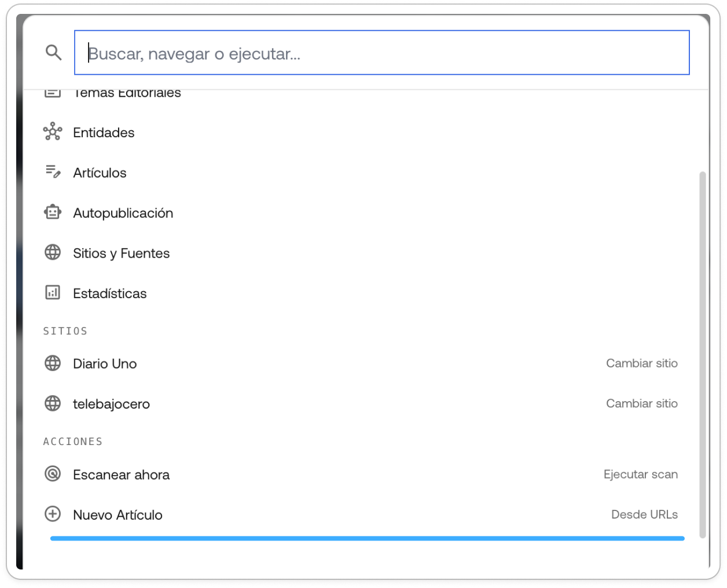Click the Entidades network icon
Screen dimensions: 727x588
(x=53, y=132)
